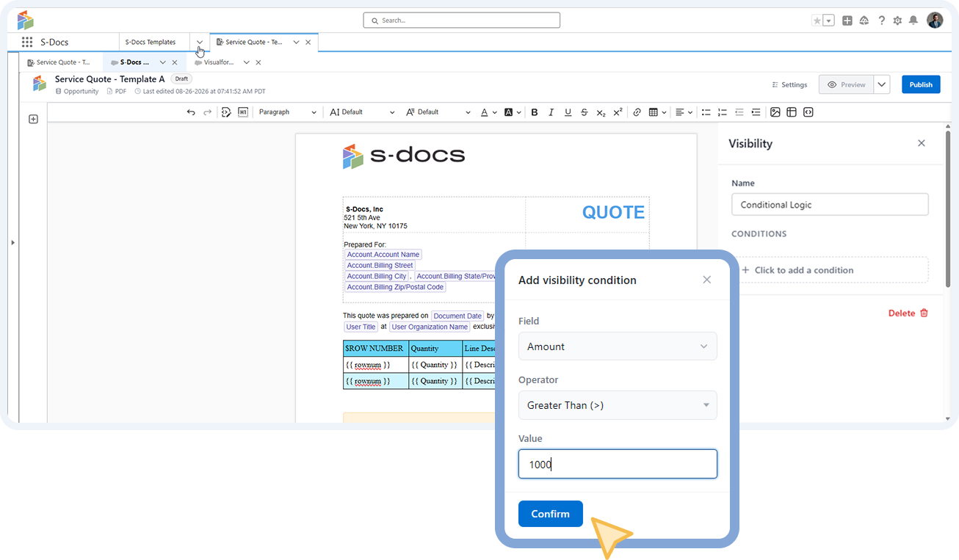Open the insert table dropdown

(658, 112)
